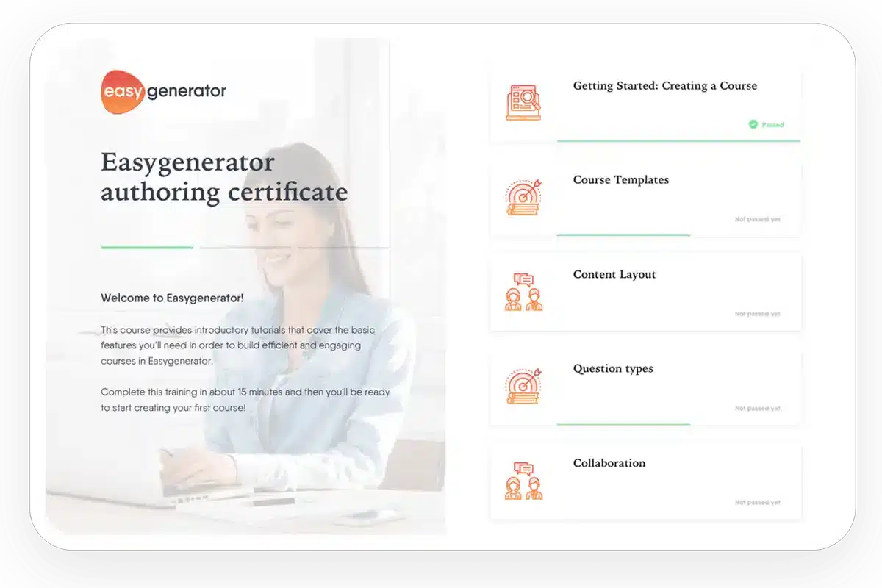Click the Welcome to Easygenerator! heading
Screen dimensions: 882x588
pos(172,298)
